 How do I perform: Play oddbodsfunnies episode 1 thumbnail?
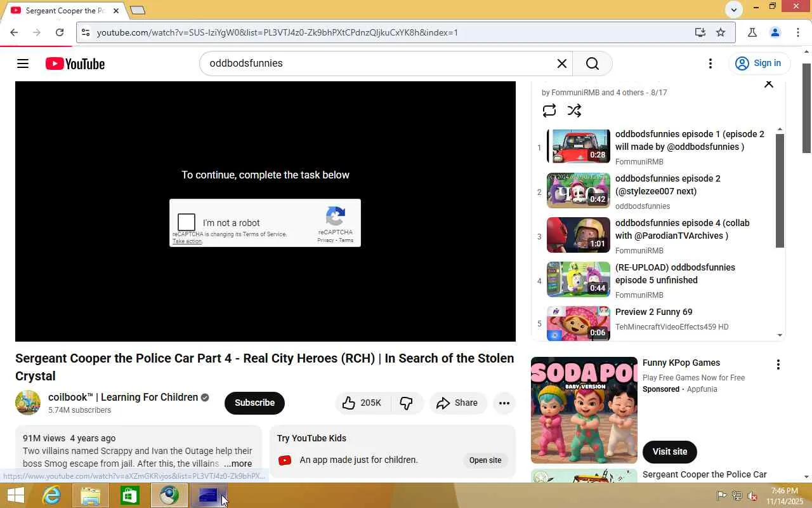coord(578,147)
